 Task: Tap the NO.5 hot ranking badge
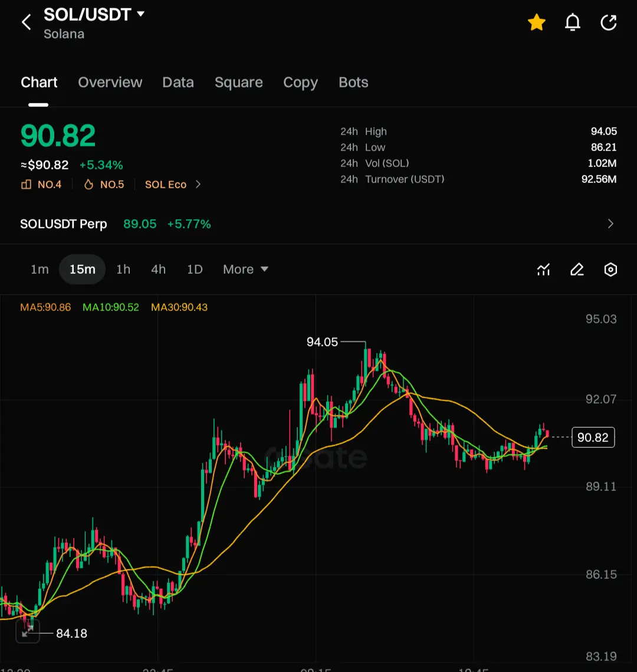(104, 185)
